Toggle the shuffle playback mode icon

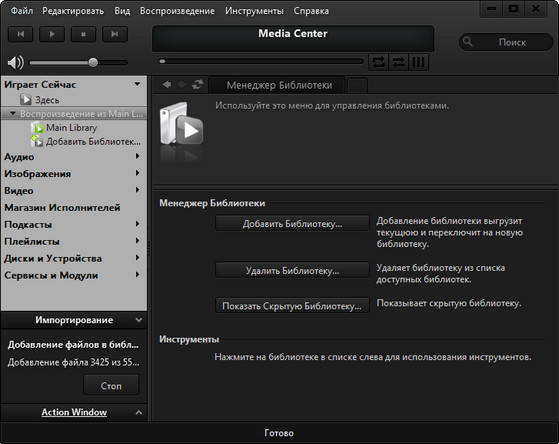pyautogui.click(x=399, y=62)
